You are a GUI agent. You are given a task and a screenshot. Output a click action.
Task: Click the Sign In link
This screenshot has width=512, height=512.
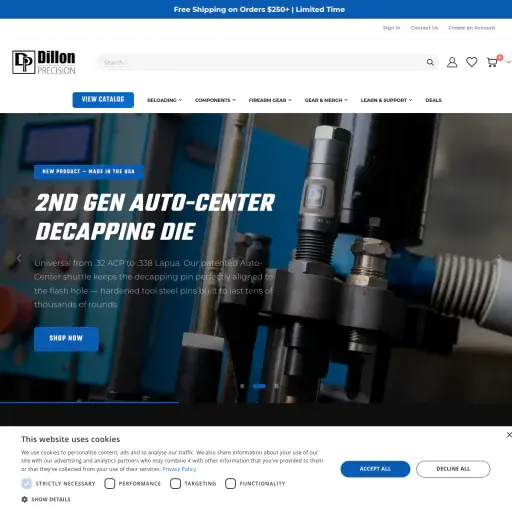pos(391,28)
